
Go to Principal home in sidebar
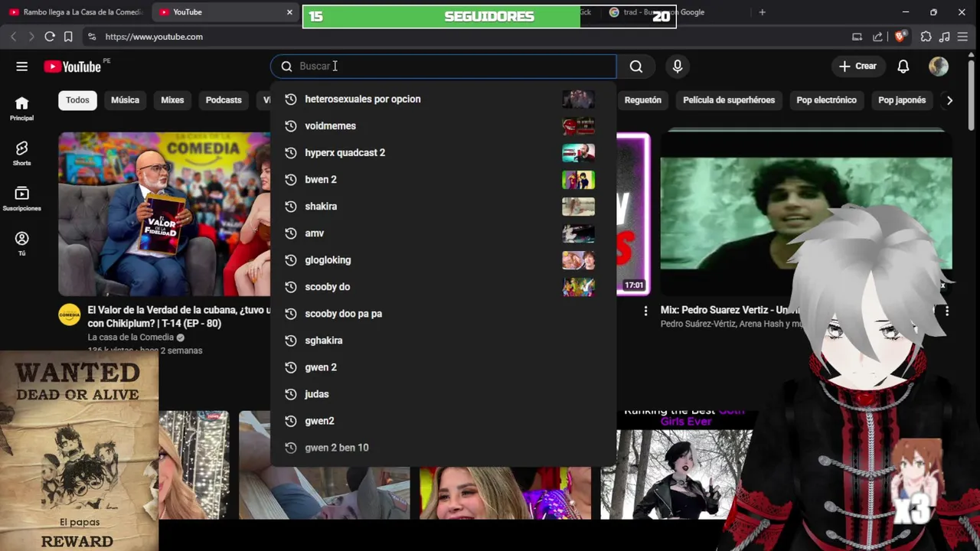click(x=21, y=109)
